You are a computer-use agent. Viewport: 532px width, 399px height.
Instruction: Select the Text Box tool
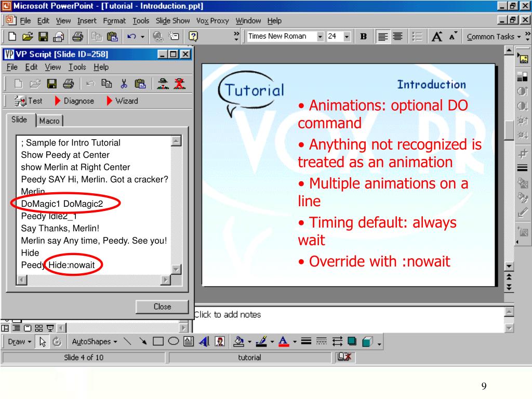189,341
